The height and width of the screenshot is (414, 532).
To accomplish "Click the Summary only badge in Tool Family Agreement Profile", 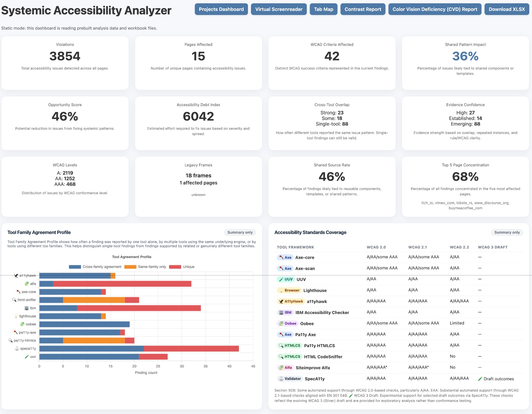I will tap(240, 232).
